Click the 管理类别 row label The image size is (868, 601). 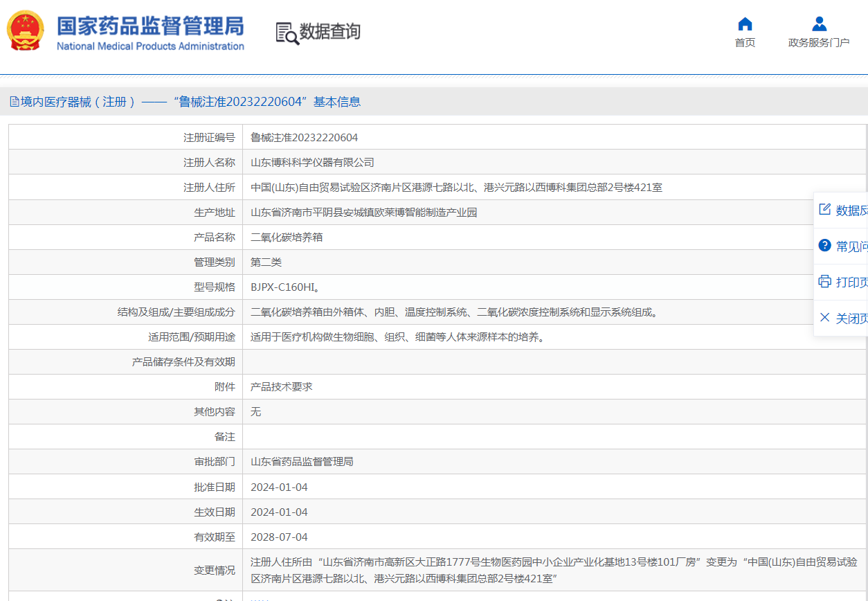pyautogui.click(x=215, y=262)
